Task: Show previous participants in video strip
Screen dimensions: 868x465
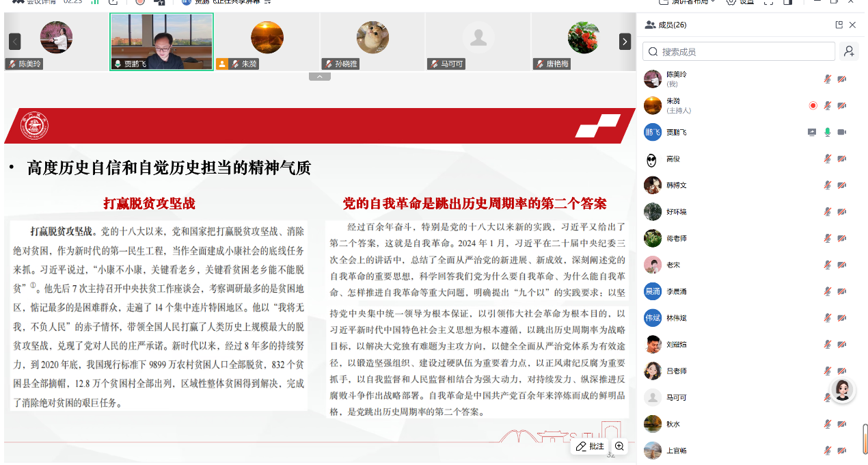Action: (x=14, y=42)
